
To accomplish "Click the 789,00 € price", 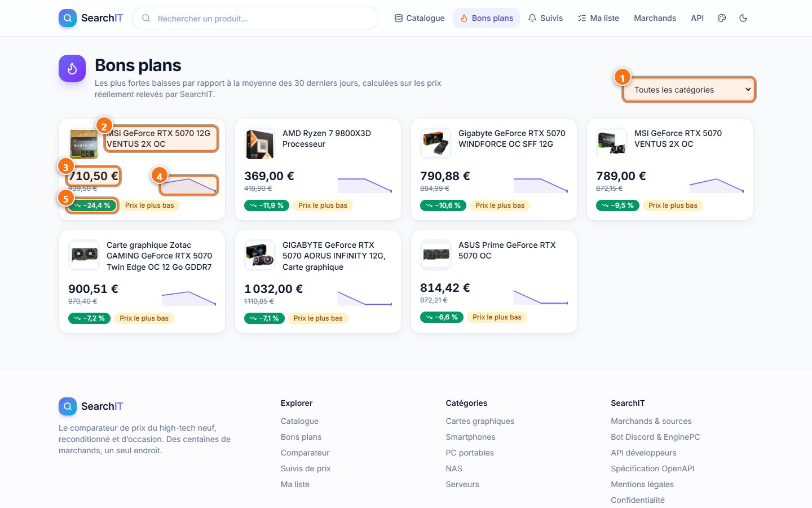I will pos(621,176).
